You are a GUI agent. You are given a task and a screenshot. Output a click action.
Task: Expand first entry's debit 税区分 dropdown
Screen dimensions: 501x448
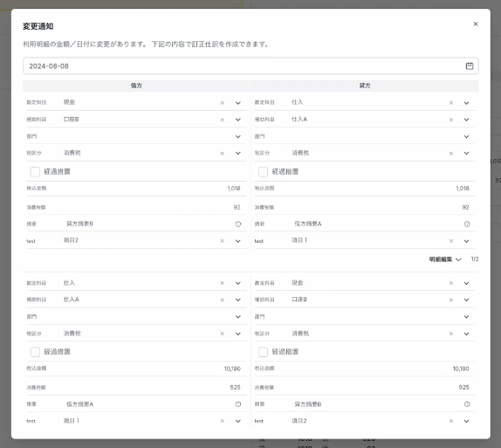coord(238,153)
